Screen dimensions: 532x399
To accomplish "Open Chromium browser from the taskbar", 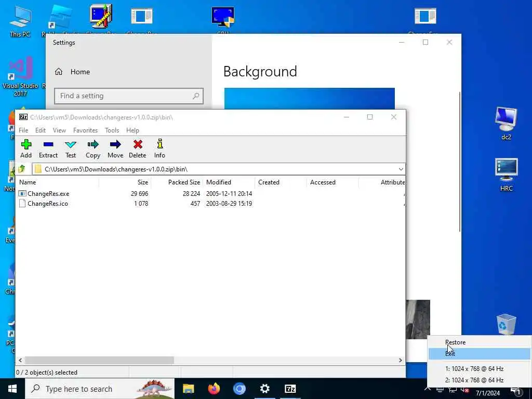I will [x=239, y=389].
